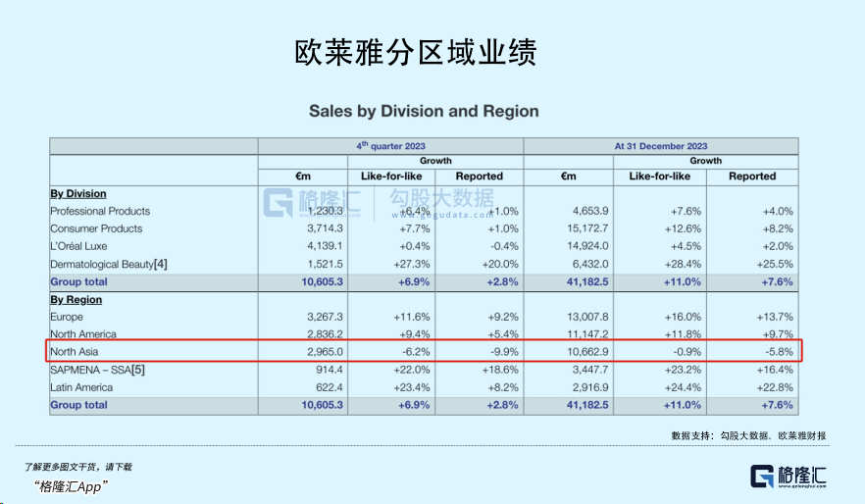The width and height of the screenshot is (865, 504).
Task: Select the Consumer Products value 3,714.3
Action: click(x=325, y=228)
